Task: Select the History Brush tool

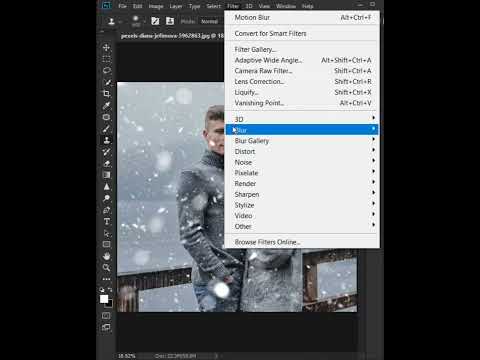Action: coord(106,152)
